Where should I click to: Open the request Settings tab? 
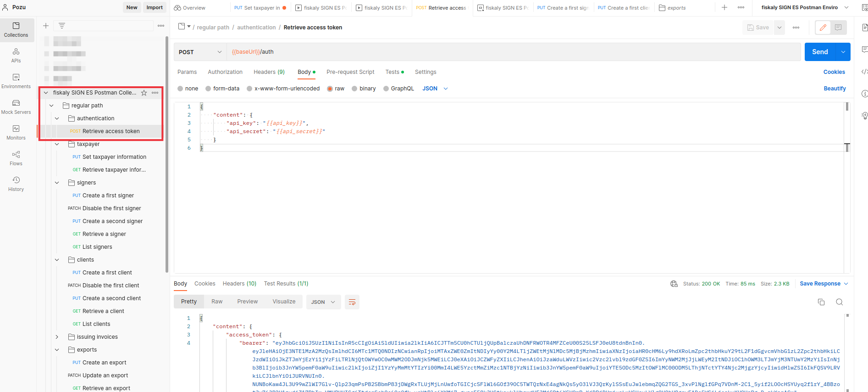pos(426,72)
